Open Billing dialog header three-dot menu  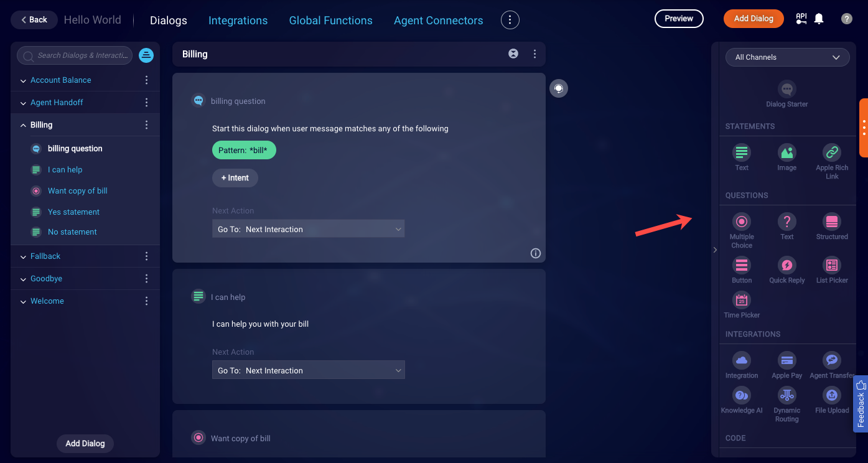click(x=535, y=54)
